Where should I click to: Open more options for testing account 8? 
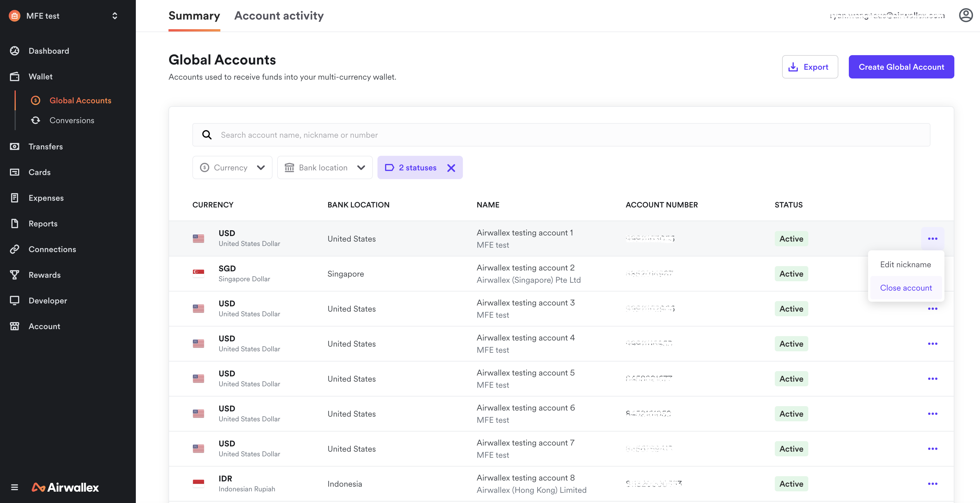pyautogui.click(x=932, y=484)
